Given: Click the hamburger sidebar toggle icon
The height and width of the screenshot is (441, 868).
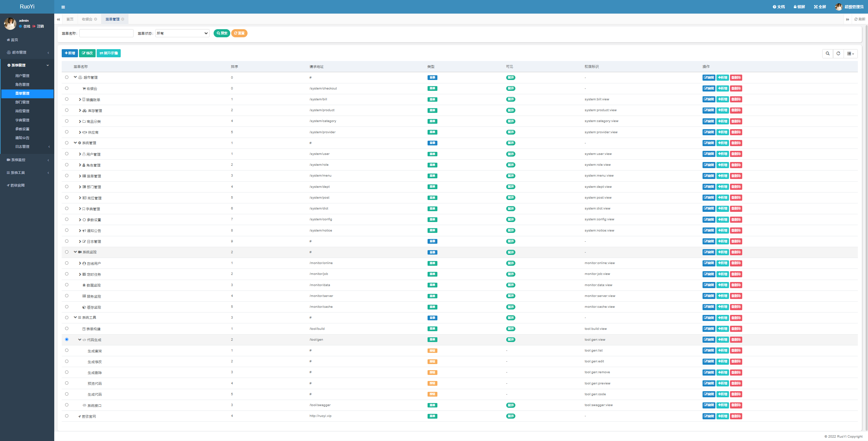Looking at the screenshot, I should pyautogui.click(x=63, y=7).
